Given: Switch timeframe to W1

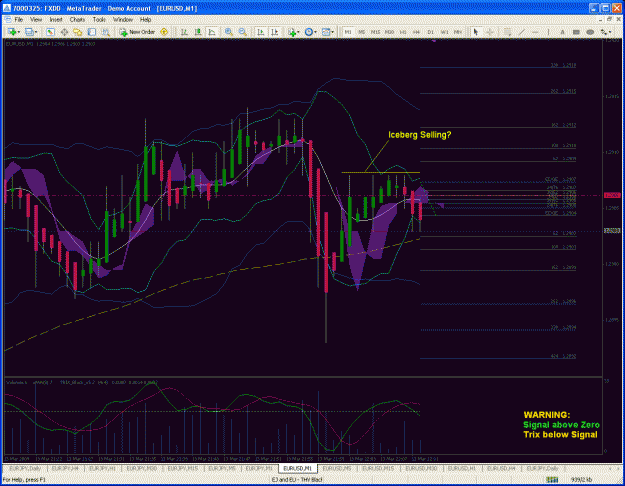Looking at the screenshot, I should pyautogui.click(x=444, y=32).
